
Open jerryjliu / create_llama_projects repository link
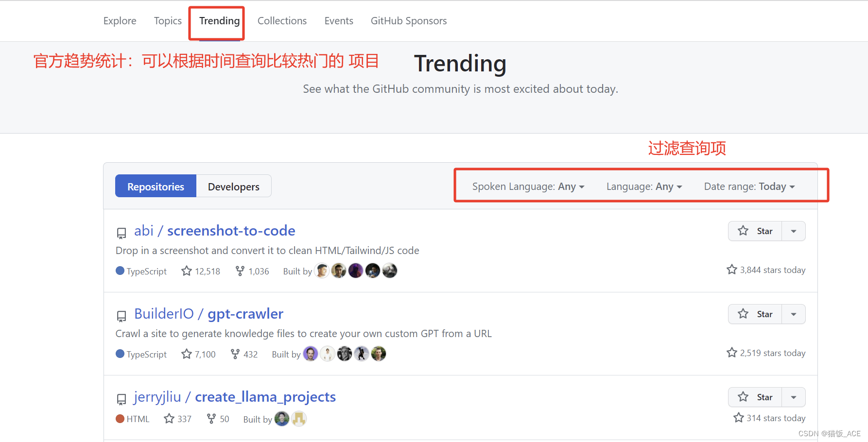coord(235,397)
